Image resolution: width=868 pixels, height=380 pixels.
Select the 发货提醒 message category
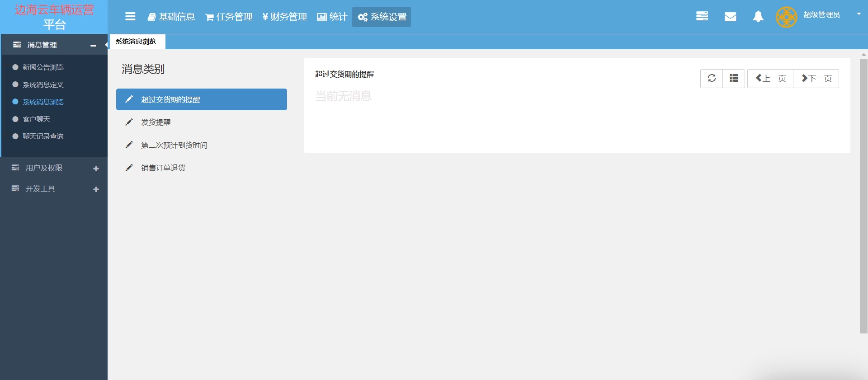click(202, 122)
